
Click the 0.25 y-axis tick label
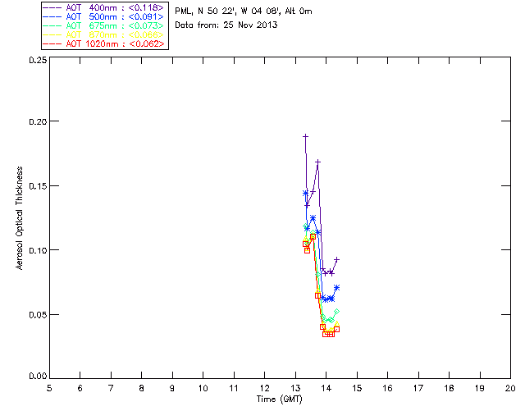(x=38, y=60)
